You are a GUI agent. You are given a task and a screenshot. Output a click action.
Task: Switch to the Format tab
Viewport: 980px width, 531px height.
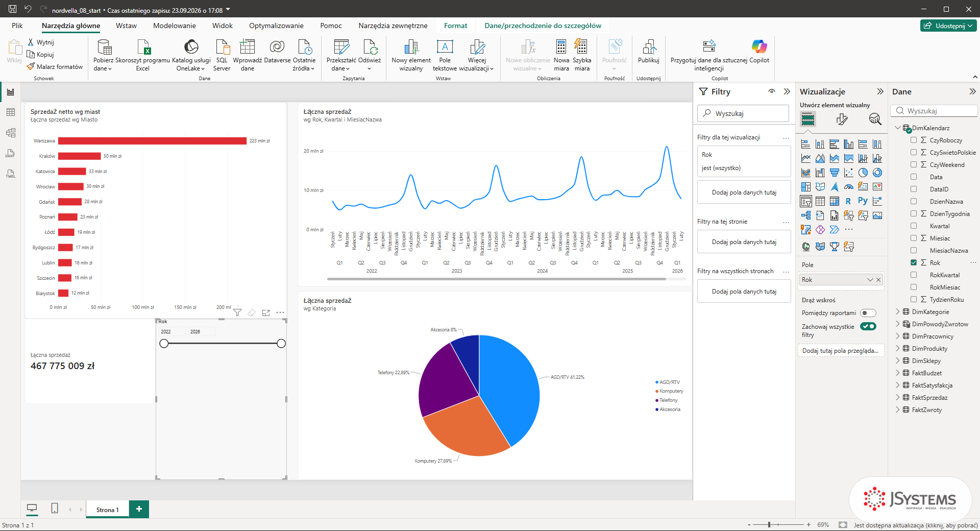point(455,26)
